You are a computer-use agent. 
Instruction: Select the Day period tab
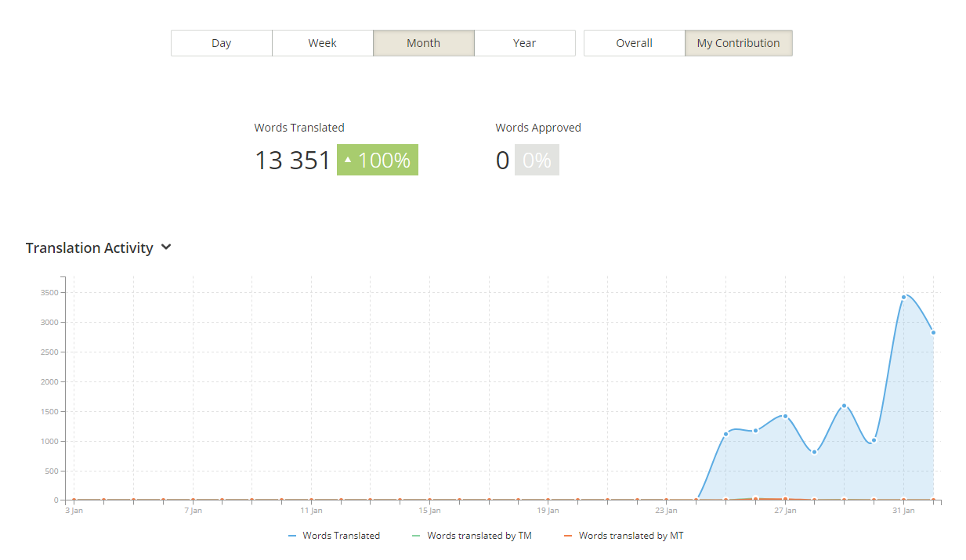(x=222, y=43)
